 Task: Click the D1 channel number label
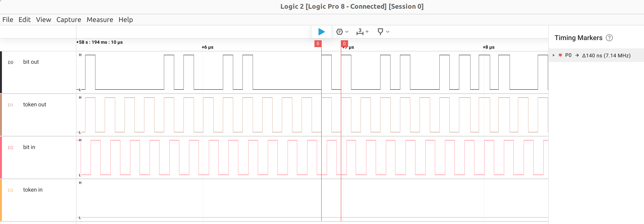click(10, 105)
